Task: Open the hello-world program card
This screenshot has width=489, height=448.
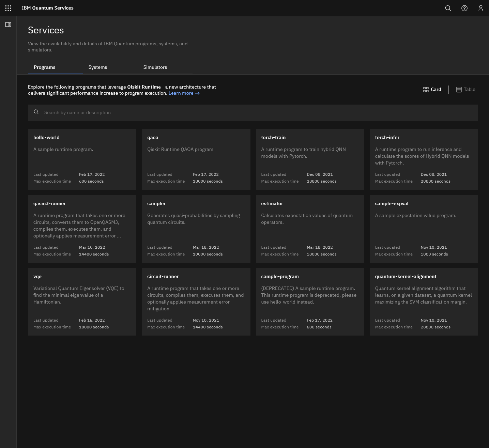Action: [82, 159]
